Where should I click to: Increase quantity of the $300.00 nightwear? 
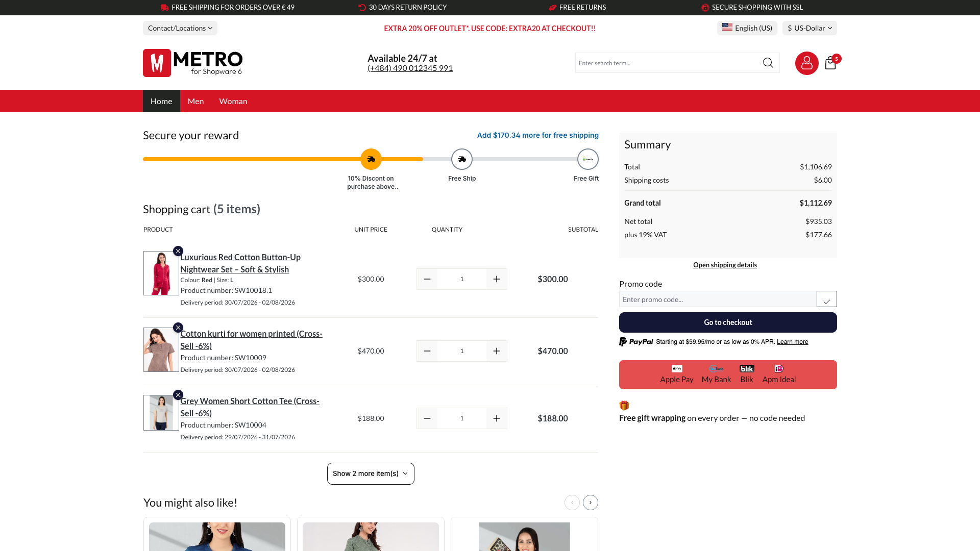tap(497, 279)
